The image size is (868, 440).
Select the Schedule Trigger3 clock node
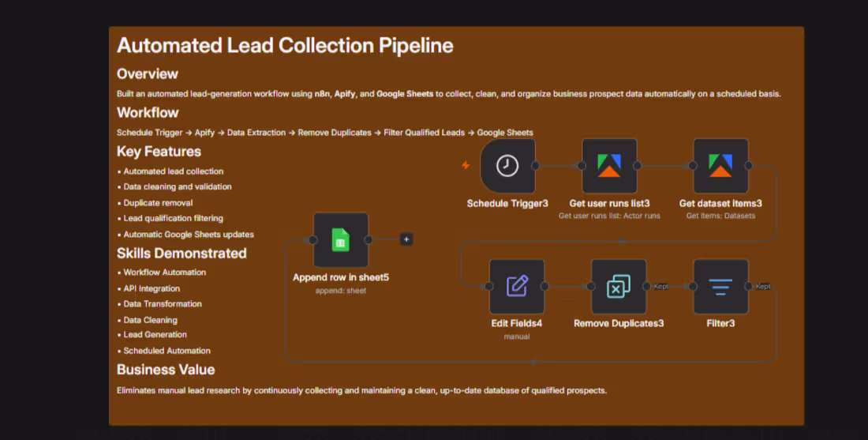tap(507, 166)
